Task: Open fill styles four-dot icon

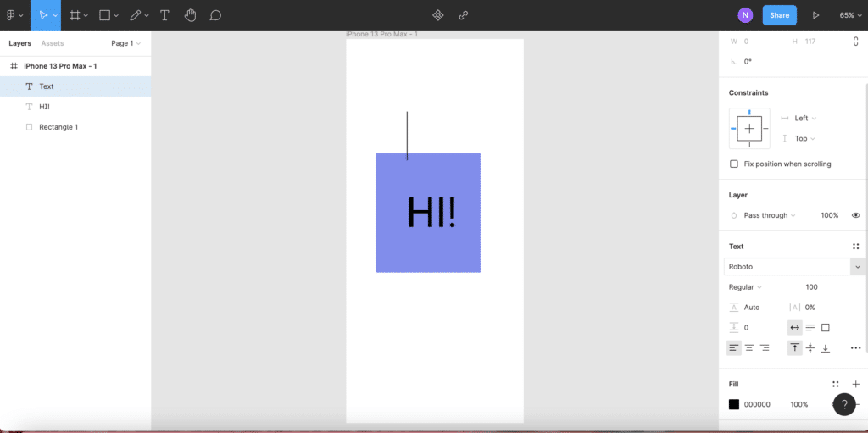Action: [835, 384]
